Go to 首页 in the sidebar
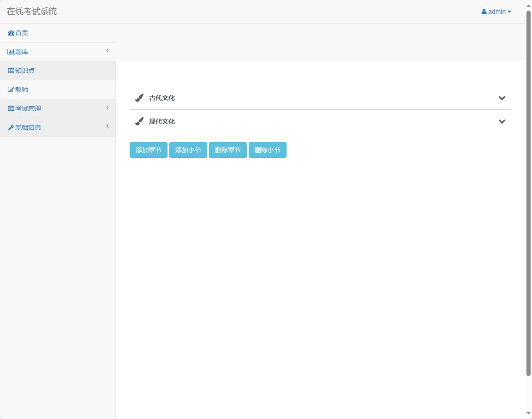The height and width of the screenshot is (419, 532). coord(58,33)
